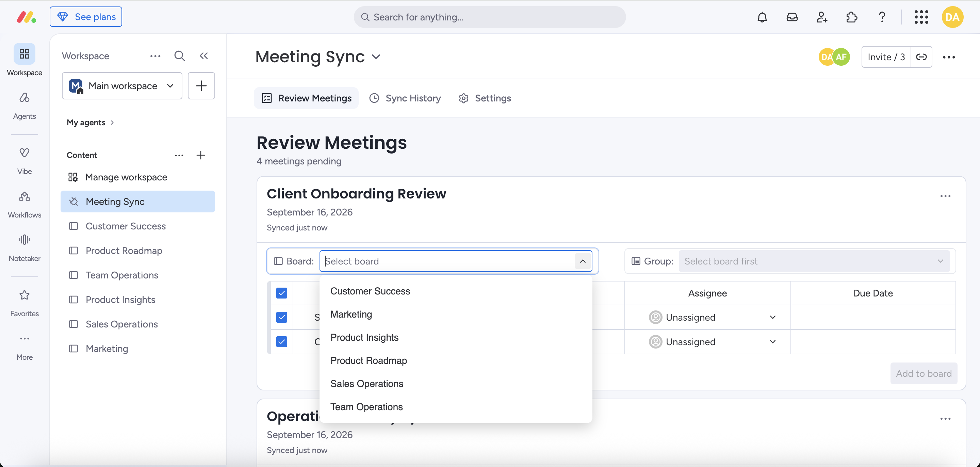Open the Main workspace dropdown
980x467 pixels.
click(122, 86)
